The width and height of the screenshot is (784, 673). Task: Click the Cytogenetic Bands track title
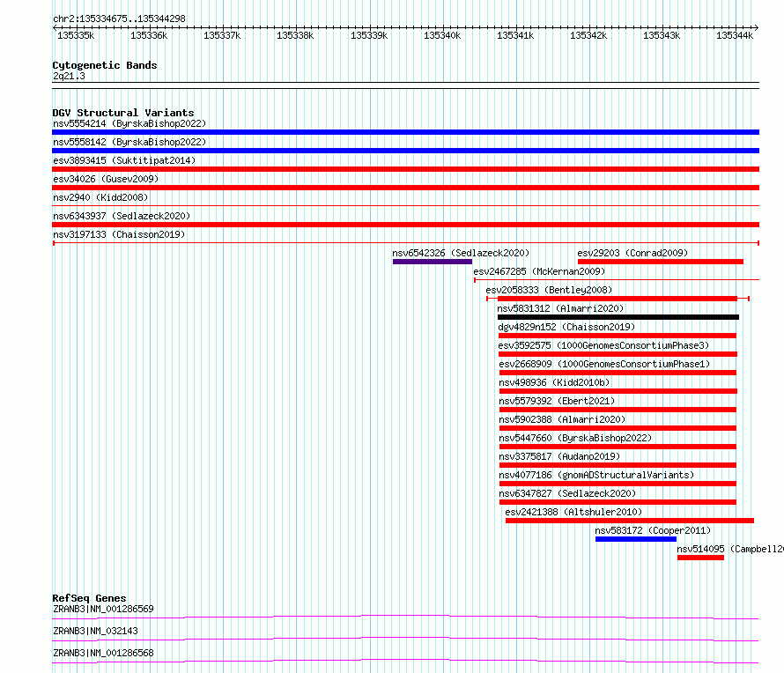105,65
